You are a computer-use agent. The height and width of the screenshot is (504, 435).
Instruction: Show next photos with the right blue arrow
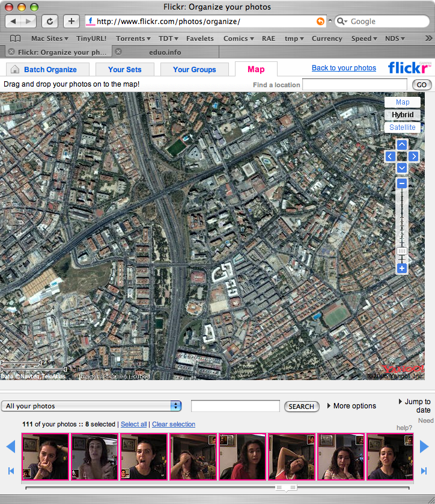tap(424, 447)
